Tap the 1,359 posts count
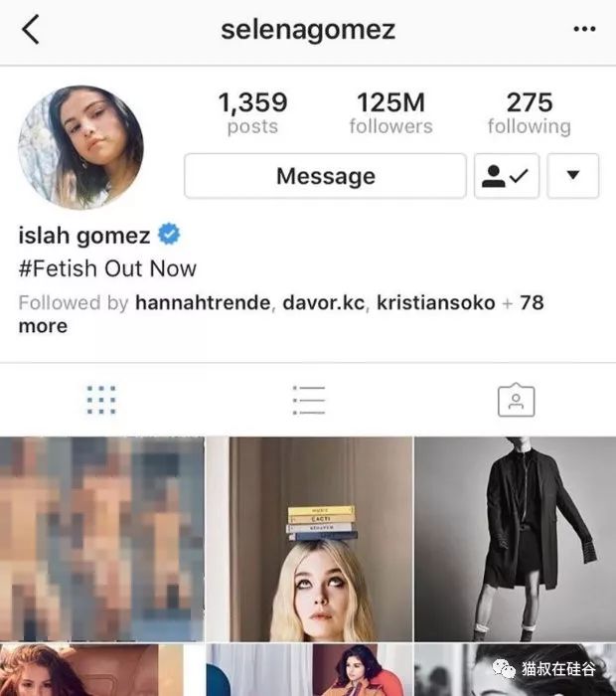 point(252,112)
